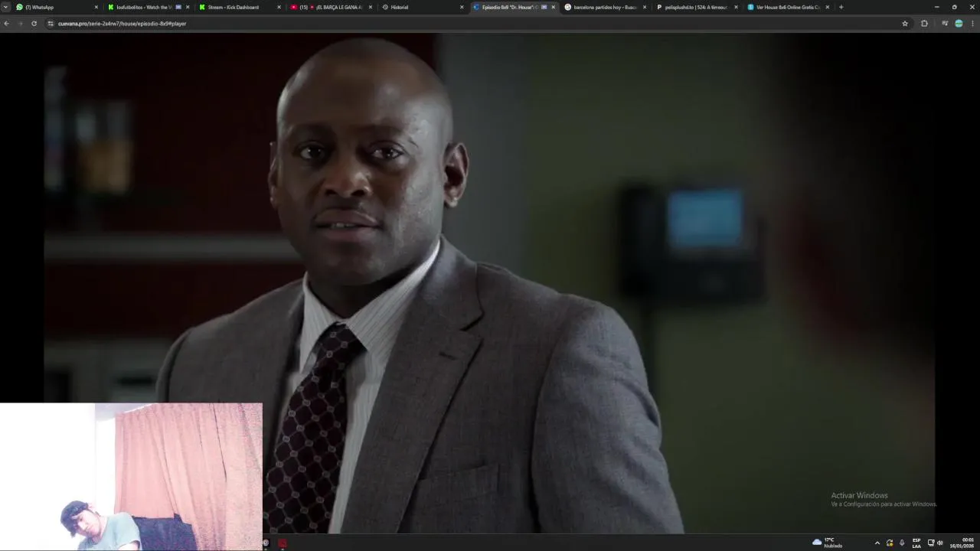
Task: View site information icon in address bar
Action: coord(51,24)
